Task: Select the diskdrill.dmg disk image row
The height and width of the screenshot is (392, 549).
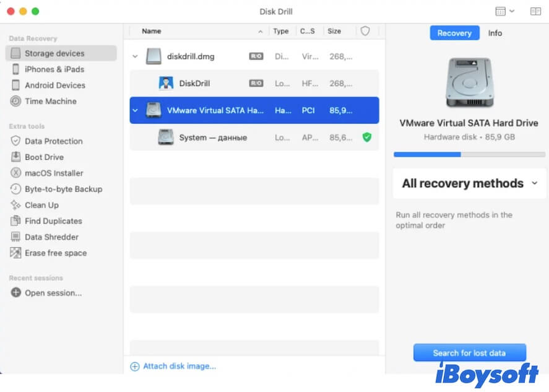Action: pos(254,56)
